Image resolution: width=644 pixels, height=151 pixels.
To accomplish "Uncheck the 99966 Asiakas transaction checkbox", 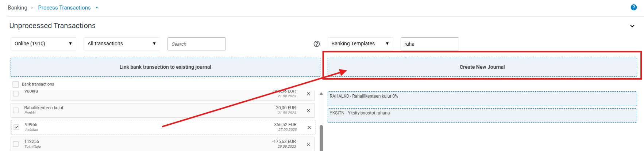I will coord(16,127).
